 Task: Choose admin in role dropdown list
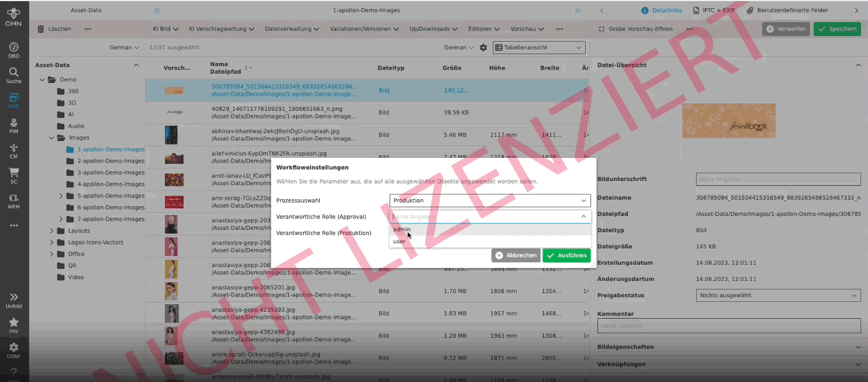pyautogui.click(x=490, y=229)
